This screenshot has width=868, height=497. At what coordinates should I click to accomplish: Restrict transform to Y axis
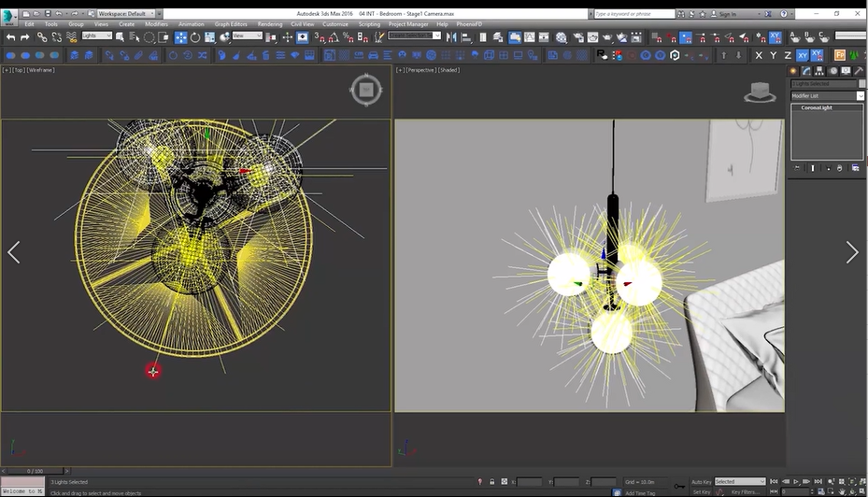[774, 55]
